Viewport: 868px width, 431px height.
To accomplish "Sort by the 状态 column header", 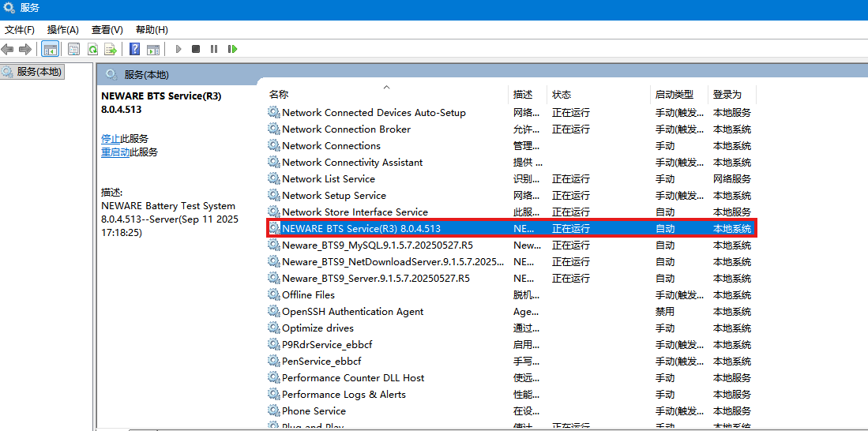I will tap(562, 94).
